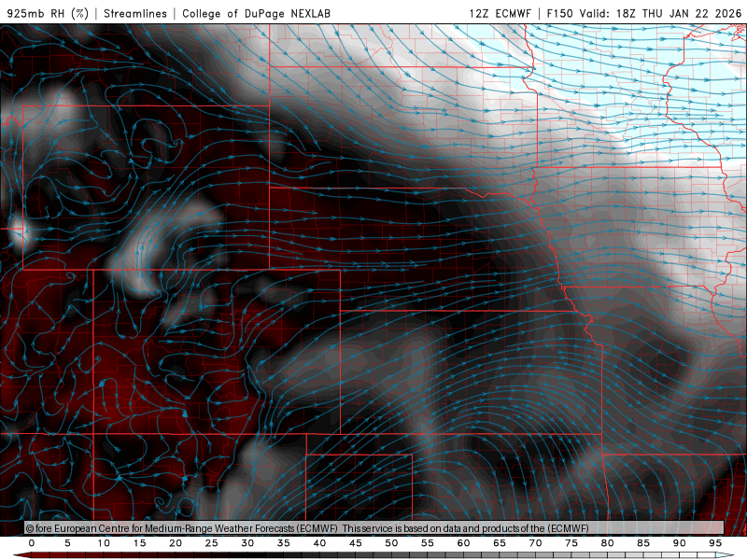Click the "30" value on color scale

(247, 543)
